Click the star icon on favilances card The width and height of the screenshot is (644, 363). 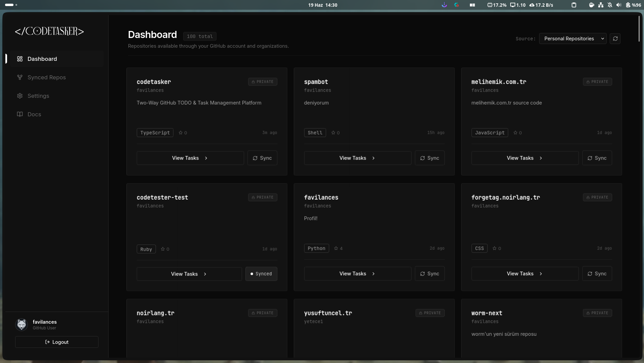(336, 248)
